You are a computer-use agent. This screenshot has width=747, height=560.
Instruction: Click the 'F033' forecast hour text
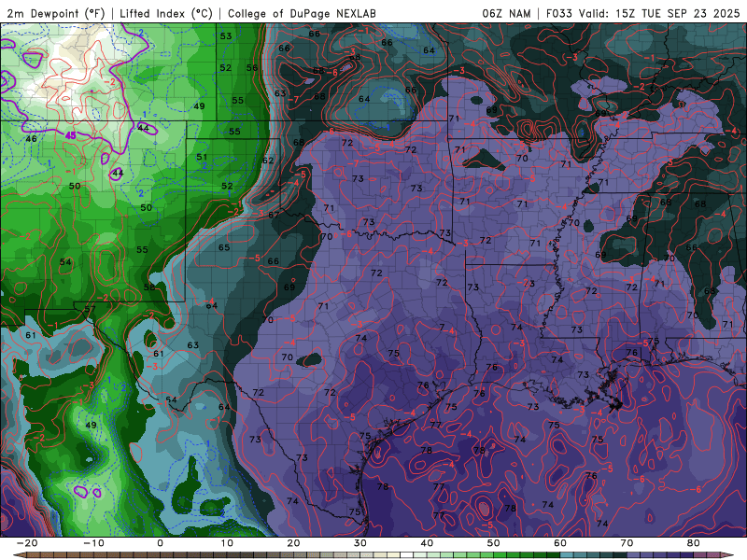(560, 13)
